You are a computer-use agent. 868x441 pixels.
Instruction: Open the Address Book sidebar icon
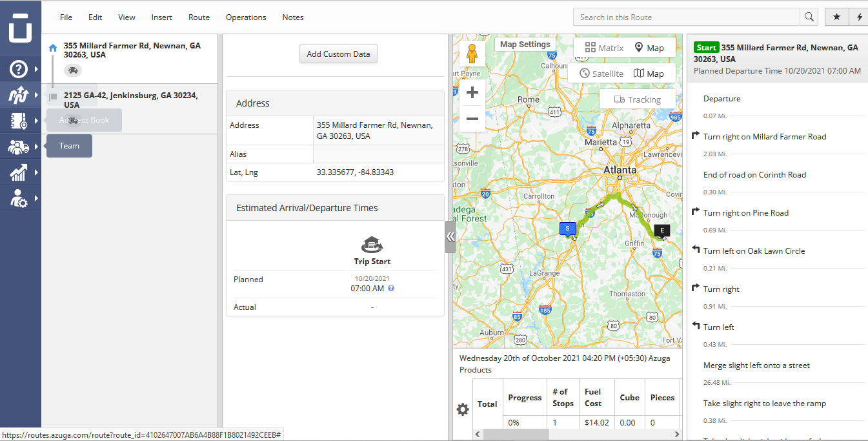pos(18,121)
